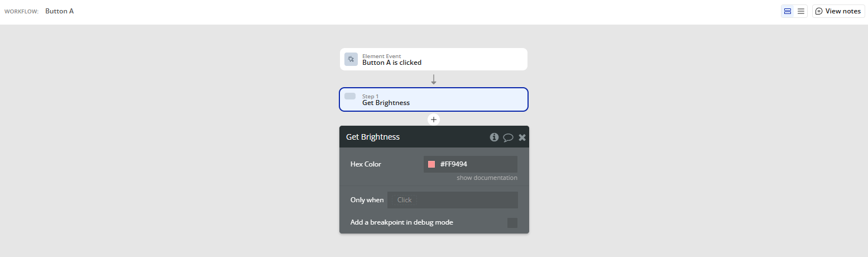Click the Button A workflow name

click(59, 11)
